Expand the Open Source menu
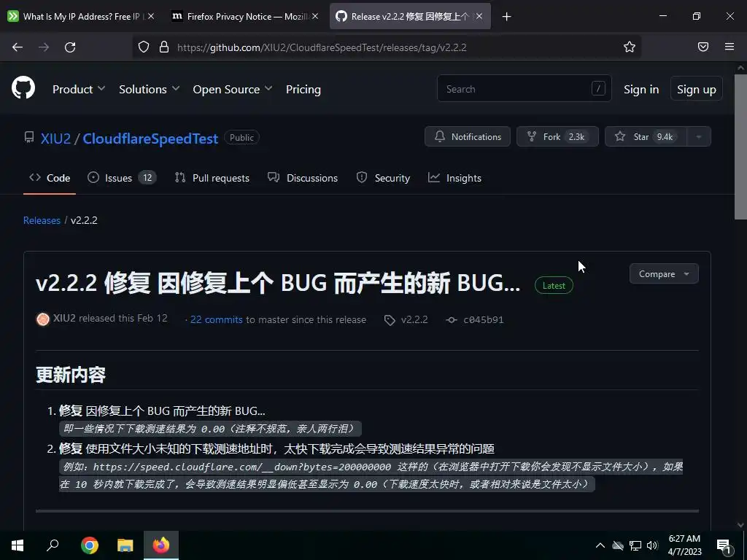This screenshot has height=560, width=747. pos(233,90)
